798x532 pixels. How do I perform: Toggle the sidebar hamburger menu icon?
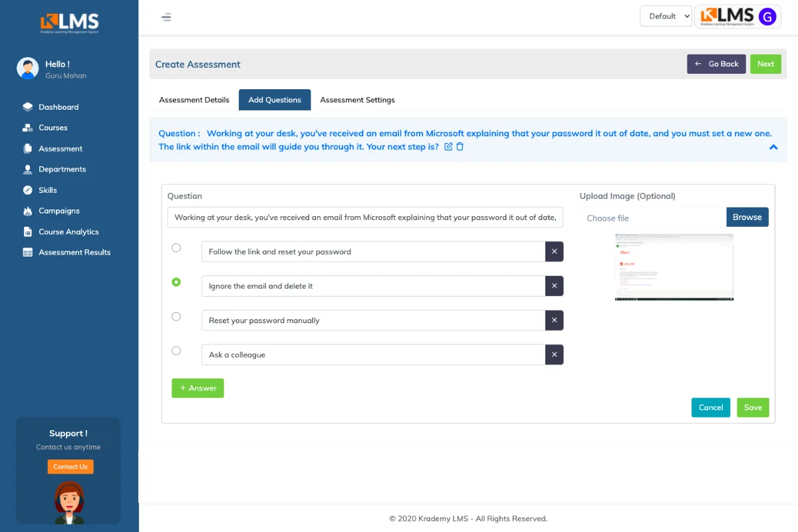[x=166, y=17]
